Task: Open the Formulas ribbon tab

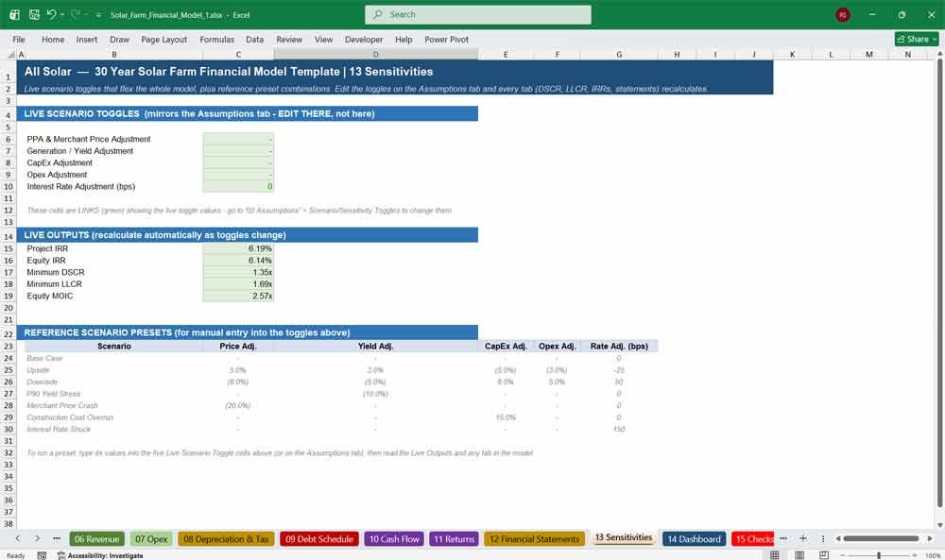Action: (217, 39)
